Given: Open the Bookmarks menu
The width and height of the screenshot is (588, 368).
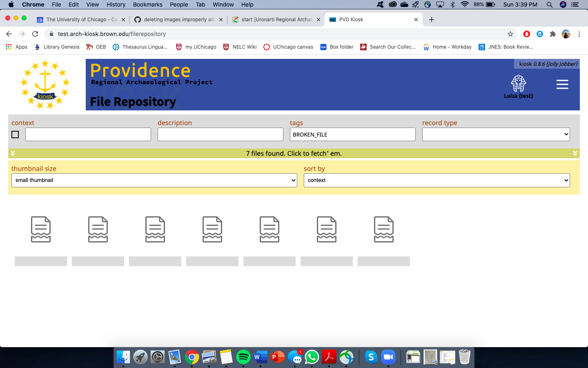Looking at the screenshot, I should 147,4.
